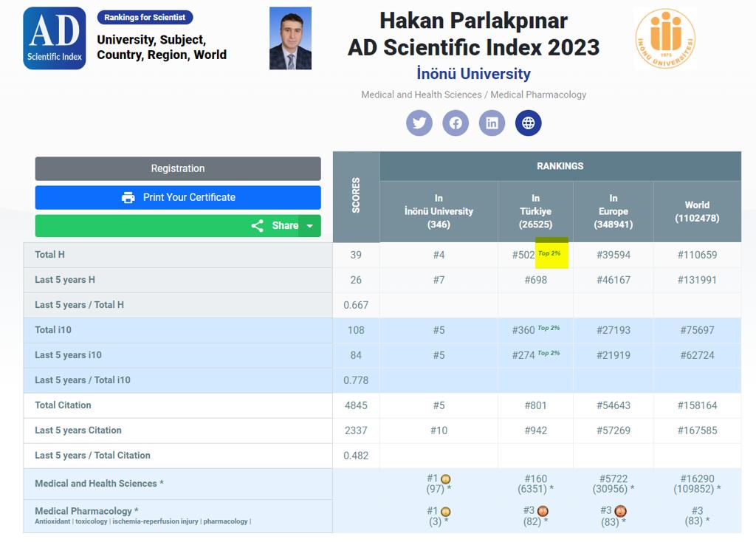The width and height of the screenshot is (756, 542).
Task: Select the Last 5 years i10 score 84
Action: click(356, 355)
